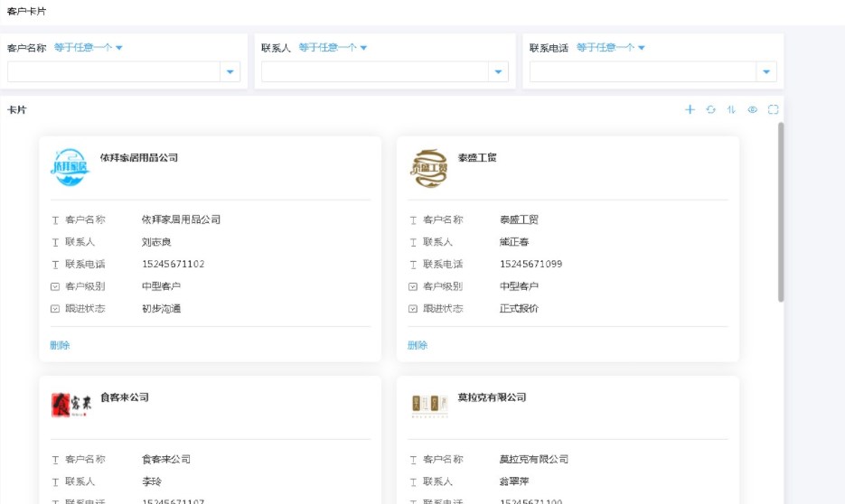Click the 泰盛工贸 company logo
Image resolution: width=845 pixels, height=504 pixels.
click(x=428, y=168)
